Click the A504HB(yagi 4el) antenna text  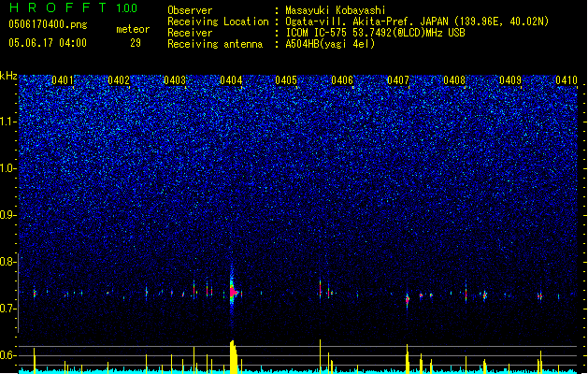(x=330, y=44)
